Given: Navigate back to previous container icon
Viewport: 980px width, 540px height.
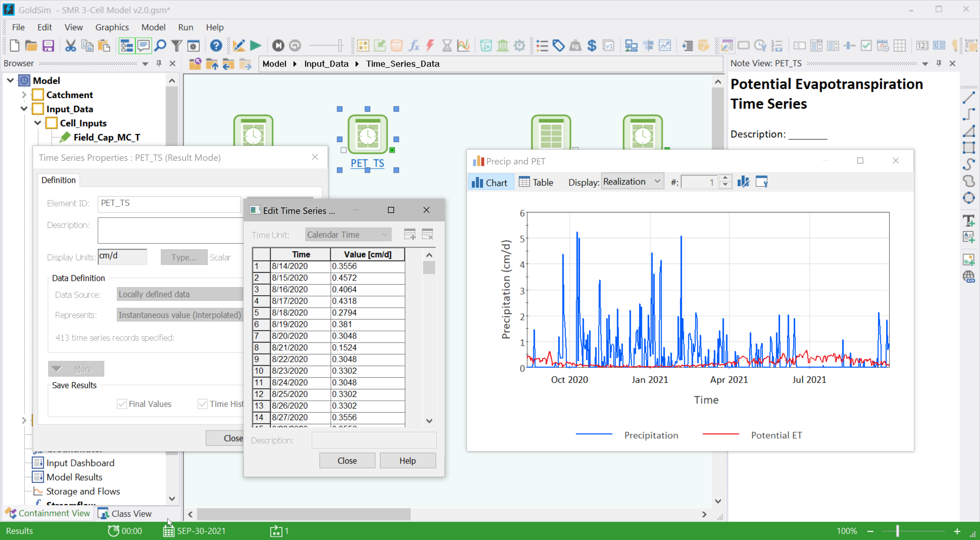Looking at the screenshot, I should [228, 64].
